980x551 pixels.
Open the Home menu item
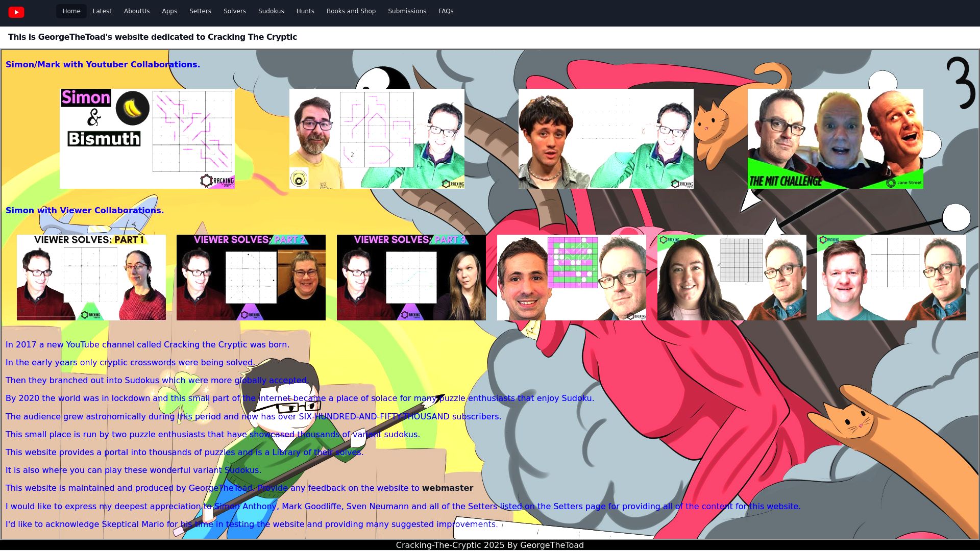coord(71,11)
